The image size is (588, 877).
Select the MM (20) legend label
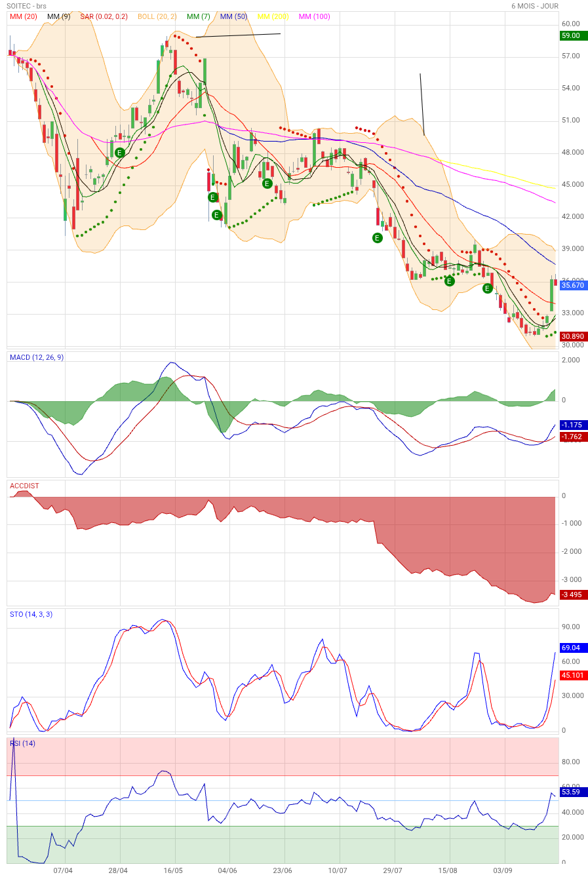click(24, 16)
